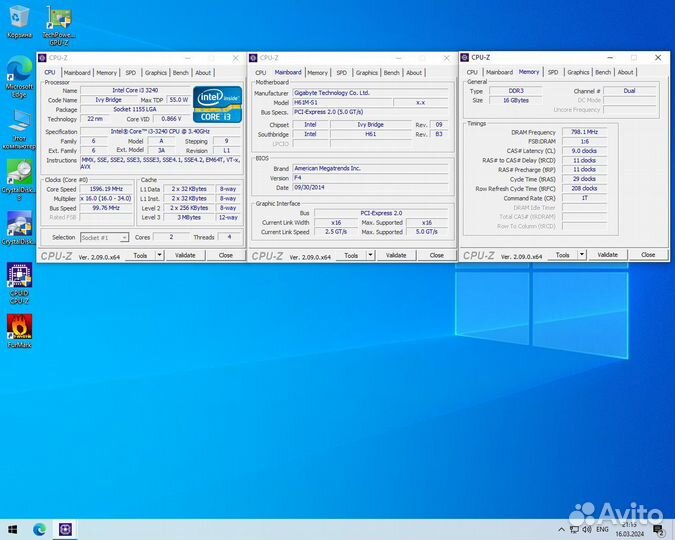This screenshot has width=675, height=540.
Task: Select the Mainboard tab in the left CPU-Z window
Action: coord(77,73)
